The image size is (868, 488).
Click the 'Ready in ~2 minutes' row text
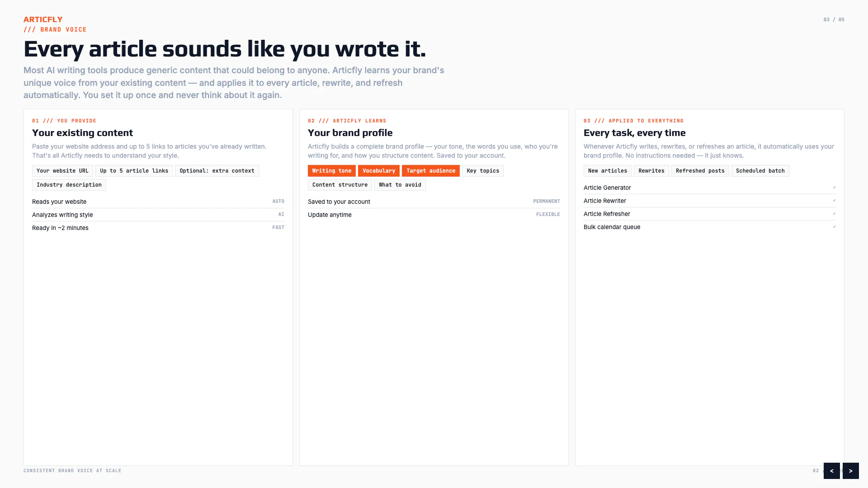click(60, 228)
